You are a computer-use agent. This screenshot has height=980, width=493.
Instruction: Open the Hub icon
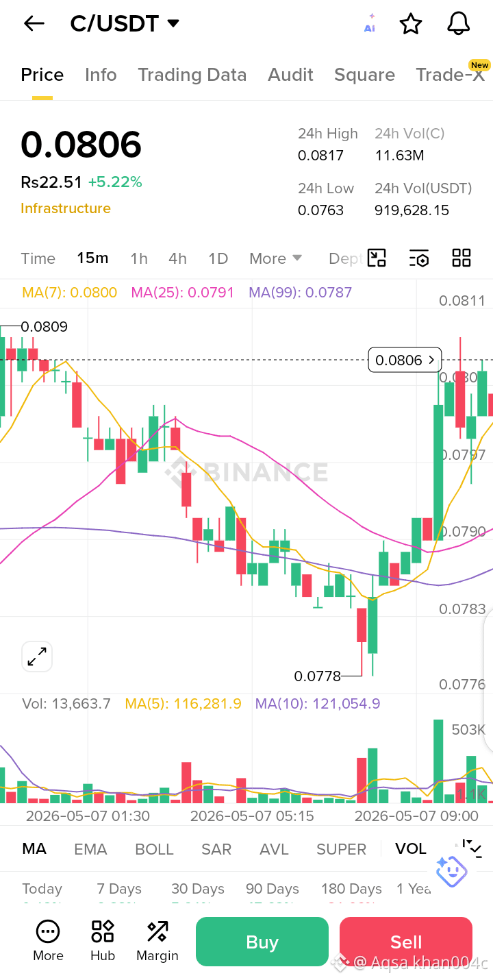(103, 942)
